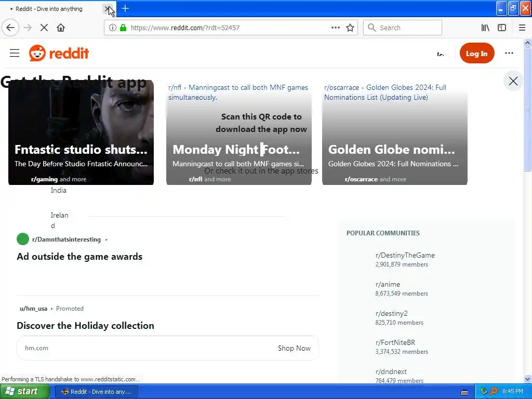Click the page scrollbar down arrow
This screenshot has width=532, height=399.
tap(527, 379)
